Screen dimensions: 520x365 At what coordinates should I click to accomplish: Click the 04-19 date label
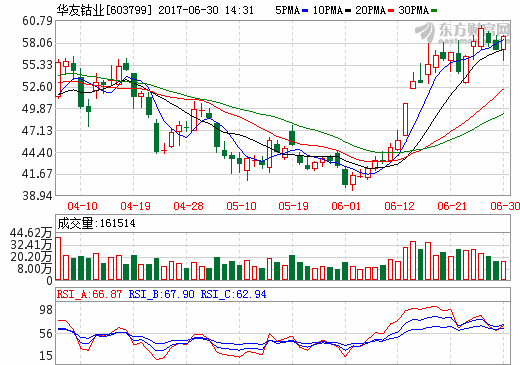135,206
